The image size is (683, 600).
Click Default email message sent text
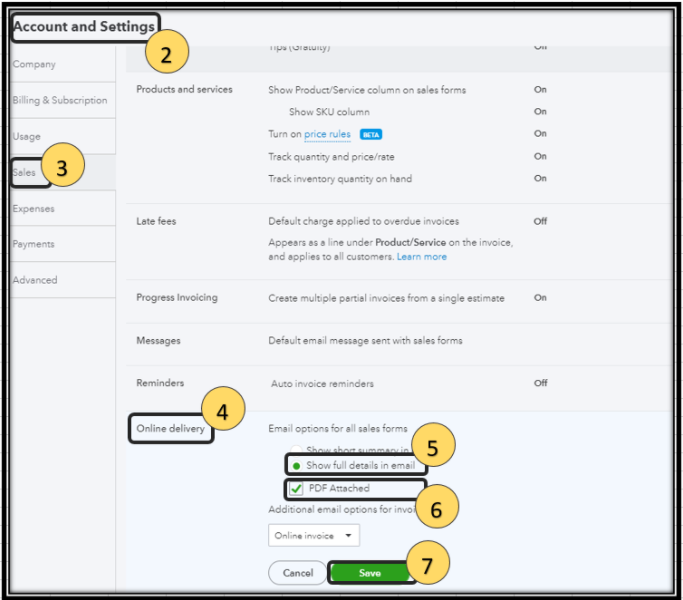[365, 341]
